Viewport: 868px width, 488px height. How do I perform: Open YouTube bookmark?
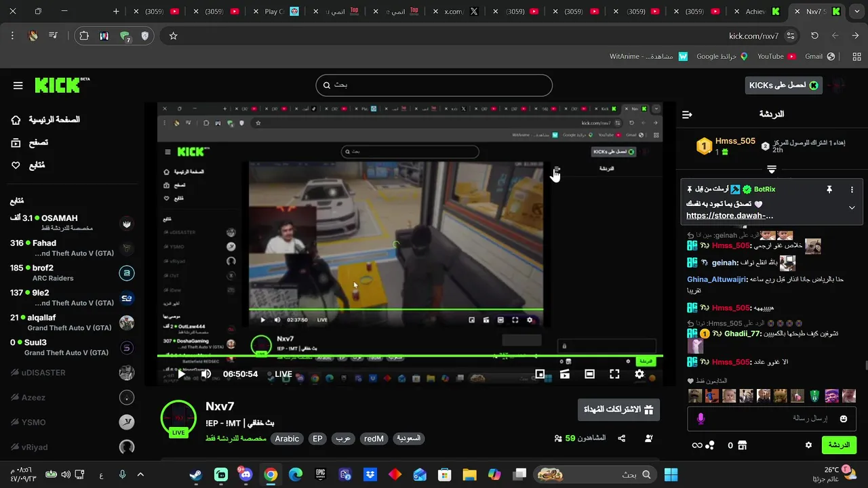click(x=776, y=57)
